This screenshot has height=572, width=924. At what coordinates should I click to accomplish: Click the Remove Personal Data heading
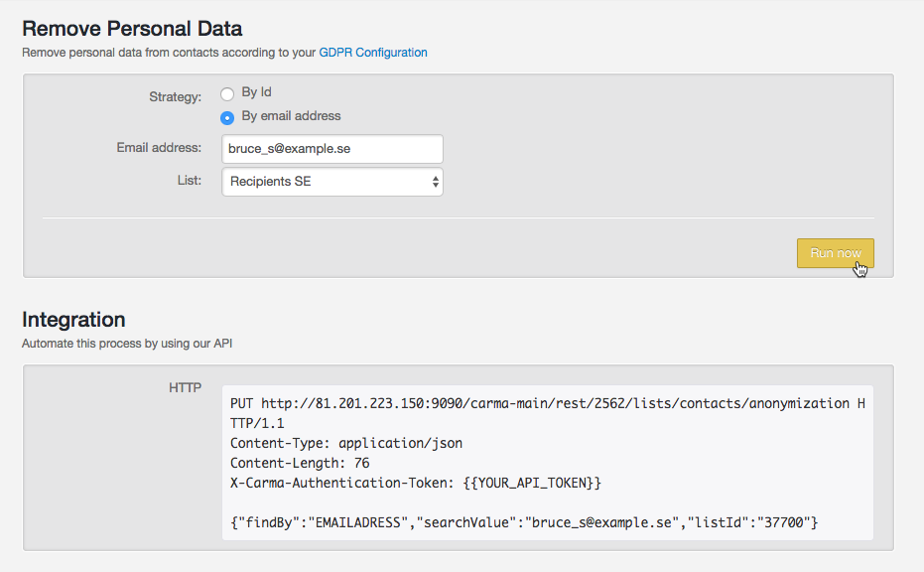[132, 29]
